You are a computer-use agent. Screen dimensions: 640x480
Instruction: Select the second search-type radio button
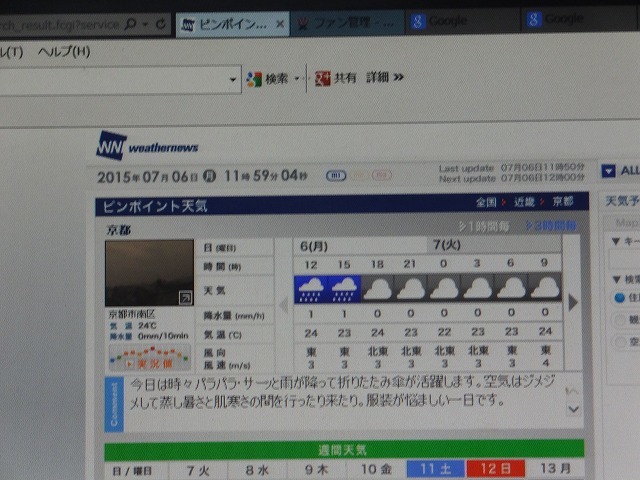click(620, 320)
